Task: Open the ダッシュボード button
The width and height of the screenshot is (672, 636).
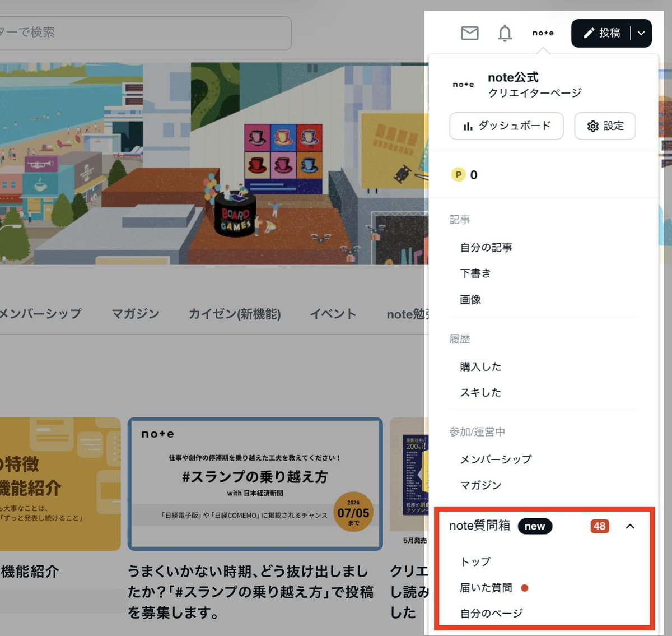Action: [x=506, y=126]
